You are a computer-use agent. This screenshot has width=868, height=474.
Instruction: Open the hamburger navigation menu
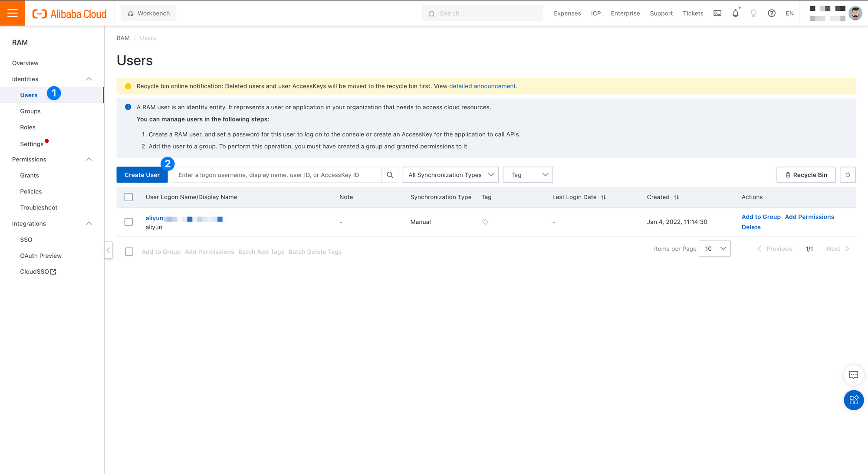13,13
